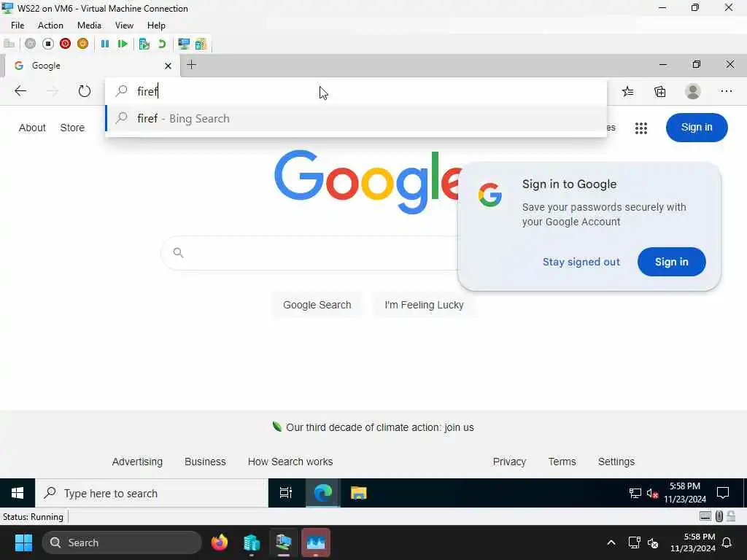Click the Ctrl+Alt+Delete toolbar icon
Image resolution: width=747 pixels, height=560 pixels.
(x=9, y=44)
